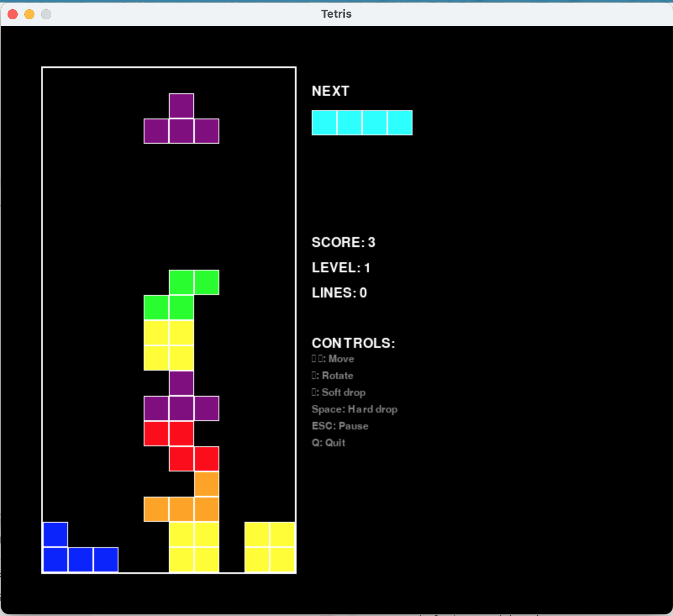Click the "ESC: Pause" hint
Screen dimensions: 673x616
pos(340,426)
